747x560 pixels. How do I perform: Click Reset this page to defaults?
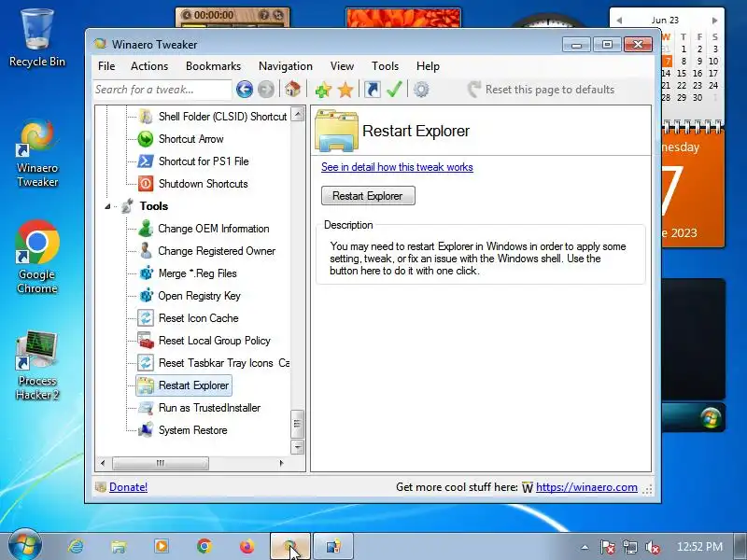pos(541,90)
